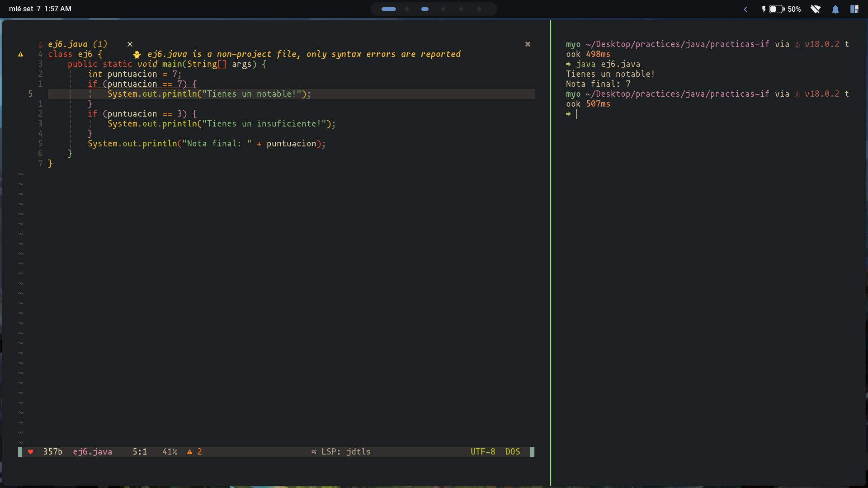Expand the system tray chevron arrow

coord(745,9)
